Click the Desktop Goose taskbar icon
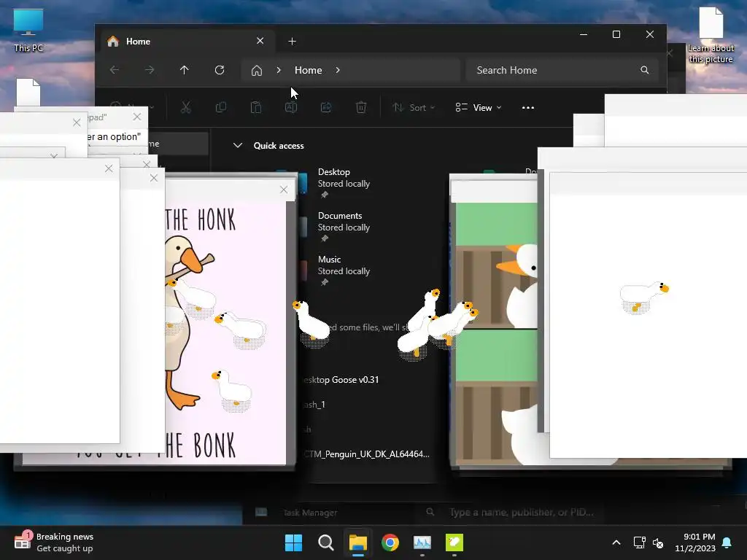747x560 pixels. tap(454, 542)
